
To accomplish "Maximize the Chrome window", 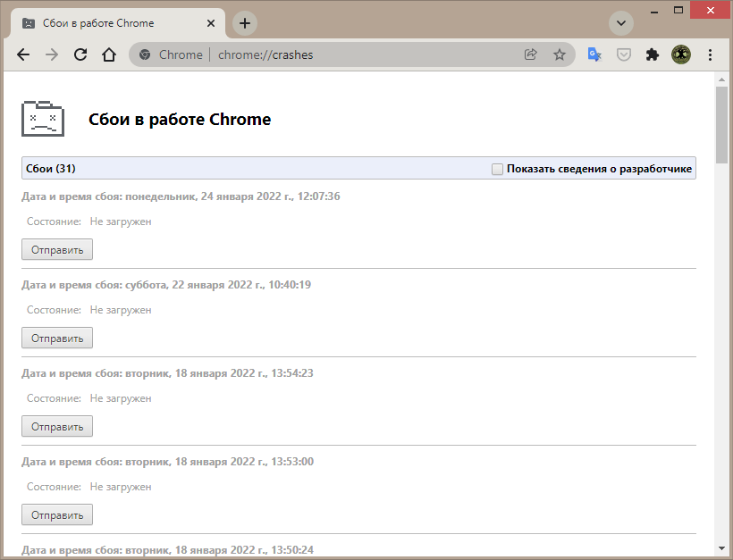I will tap(678, 11).
